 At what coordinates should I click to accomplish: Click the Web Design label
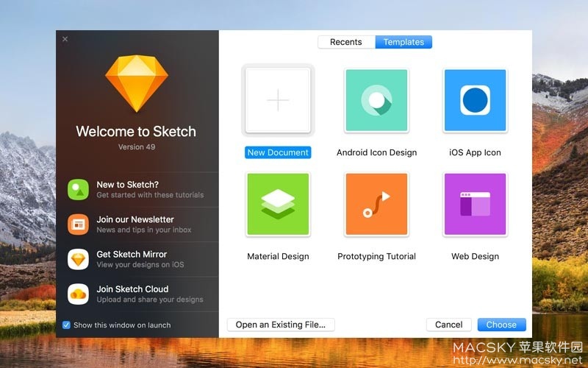pyautogui.click(x=475, y=256)
